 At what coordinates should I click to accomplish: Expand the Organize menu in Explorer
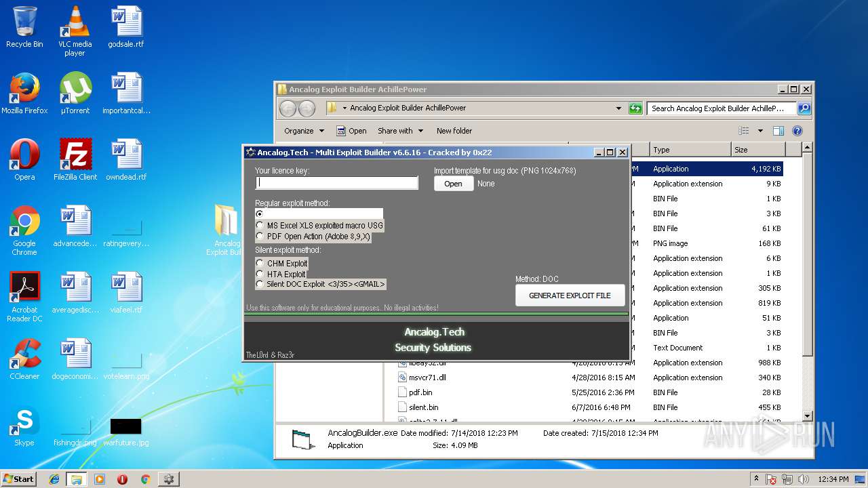pos(304,131)
